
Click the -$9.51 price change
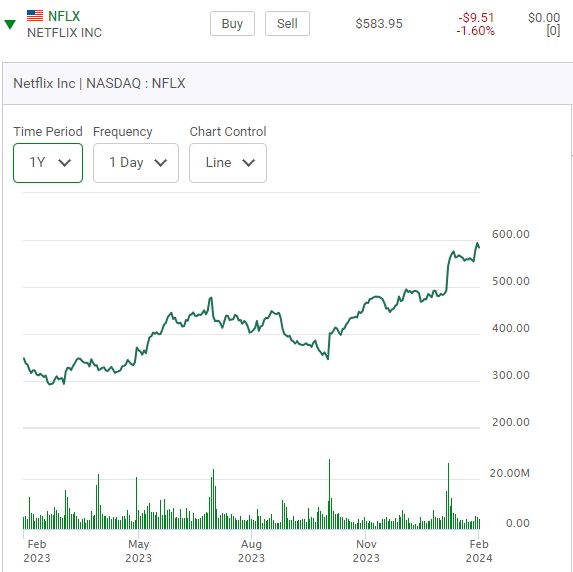476,18
